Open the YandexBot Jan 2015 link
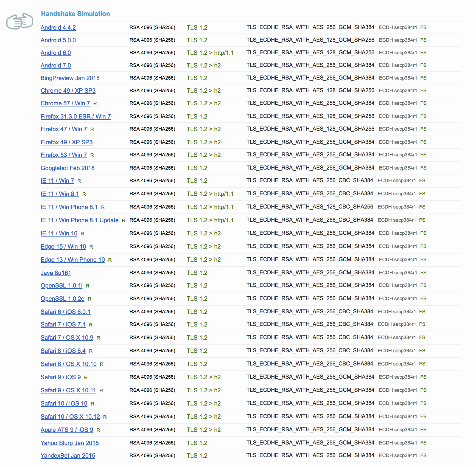The image size is (476, 467). click(x=68, y=455)
